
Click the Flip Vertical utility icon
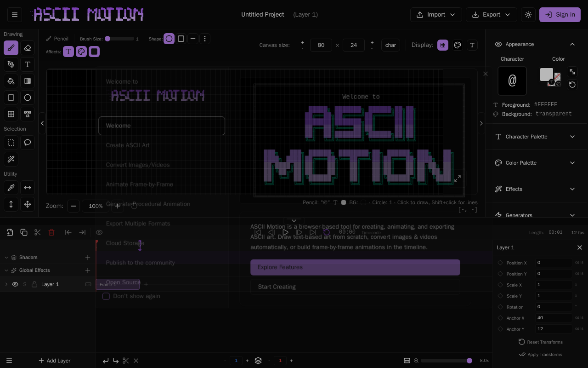tap(11, 204)
